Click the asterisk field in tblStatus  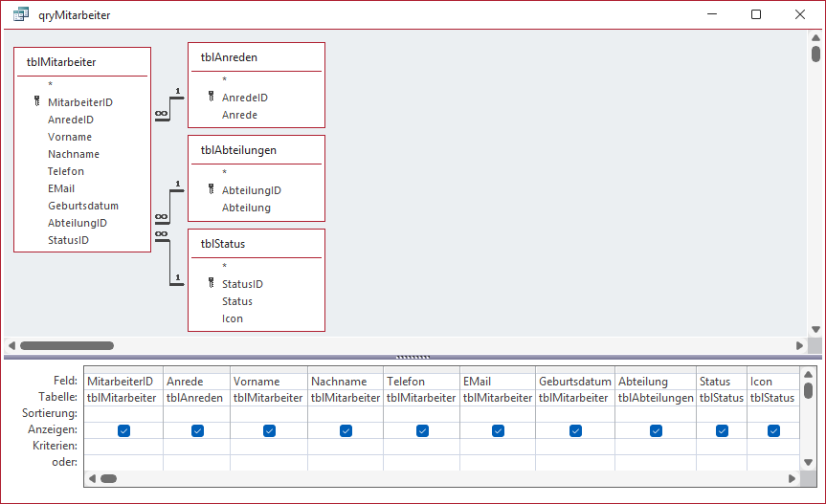coord(224,267)
